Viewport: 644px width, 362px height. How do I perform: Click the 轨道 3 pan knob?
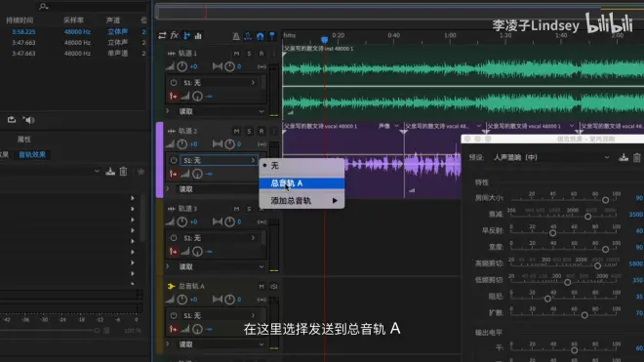229,221
